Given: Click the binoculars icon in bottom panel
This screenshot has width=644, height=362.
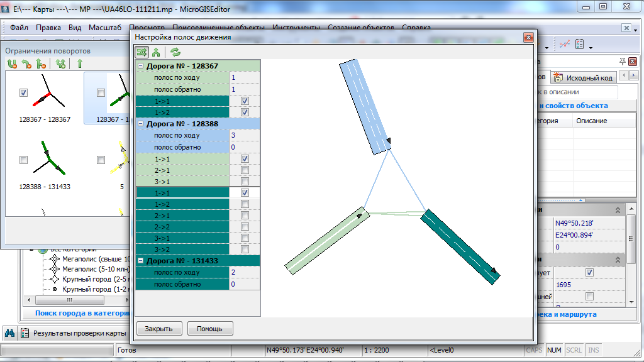Looking at the screenshot, I should (10, 333).
